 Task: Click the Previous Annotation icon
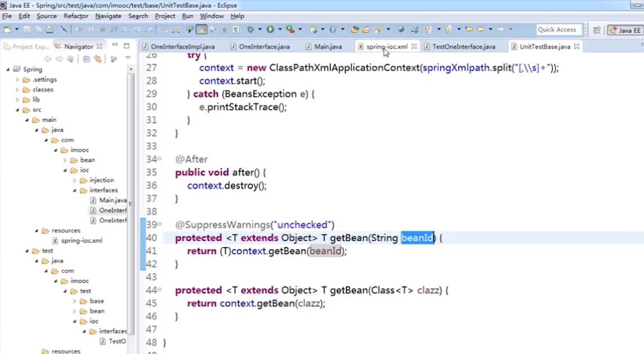point(448,29)
